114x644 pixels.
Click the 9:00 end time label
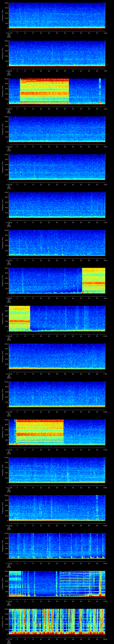(105, 298)
